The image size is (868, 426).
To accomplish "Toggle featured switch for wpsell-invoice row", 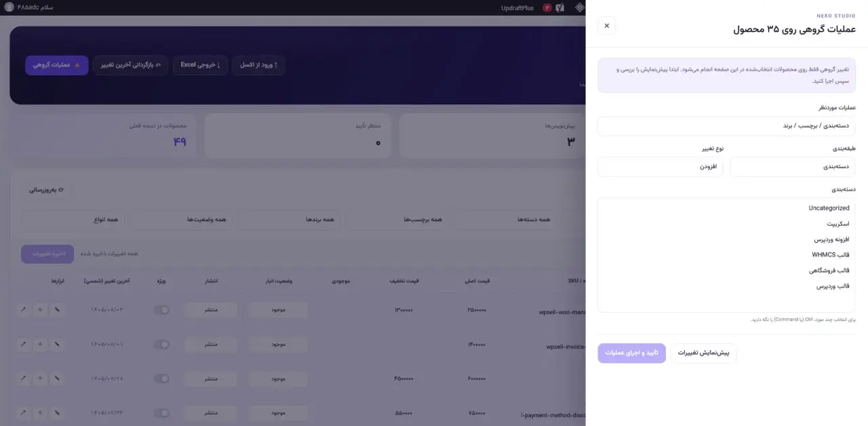I will tap(161, 345).
